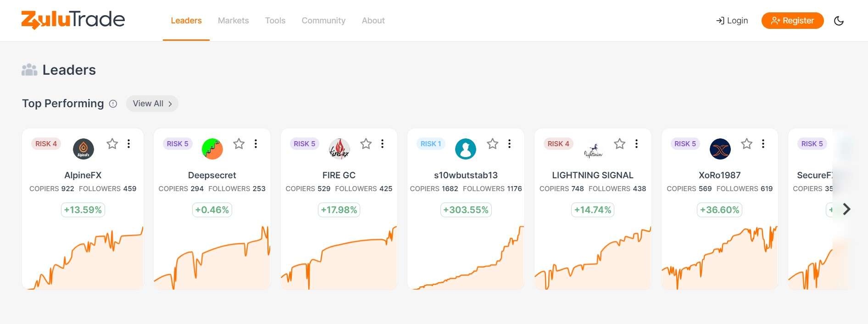Image resolution: width=868 pixels, height=324 pixels.
Task: Click View All top performing leaders
Action: [x=152, y=104]
